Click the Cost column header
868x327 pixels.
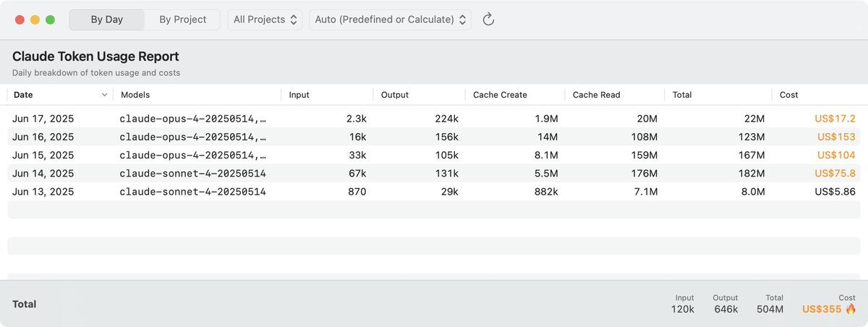point(816,95)
